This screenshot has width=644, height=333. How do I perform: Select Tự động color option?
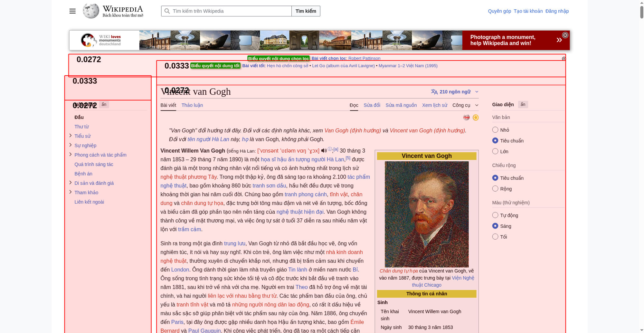[x=495, y=215]
